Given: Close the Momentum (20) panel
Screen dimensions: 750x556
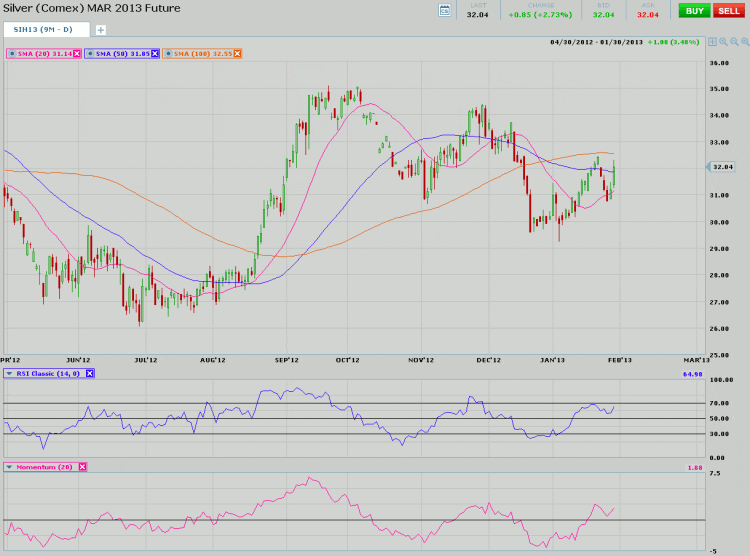Looking at the screenshot, I should point(82,466).
